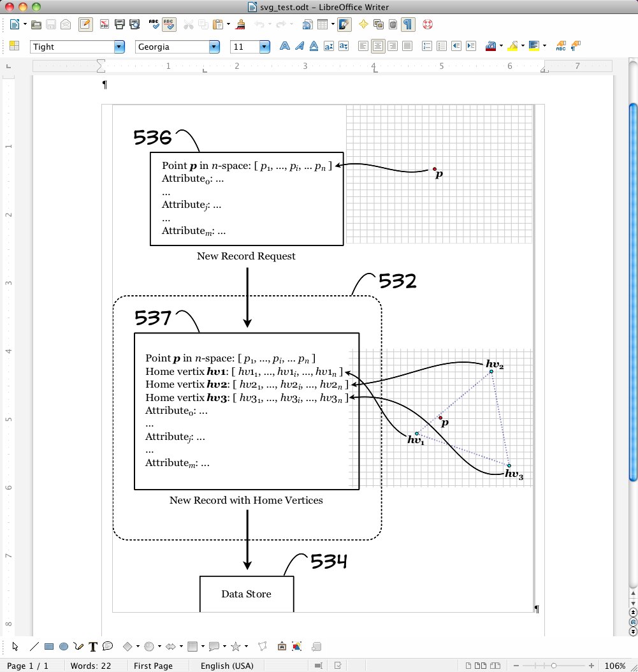The width and height of the screenshot is (638, 672).
Task: Export document directly as PDF
Action: coord(105,25)
